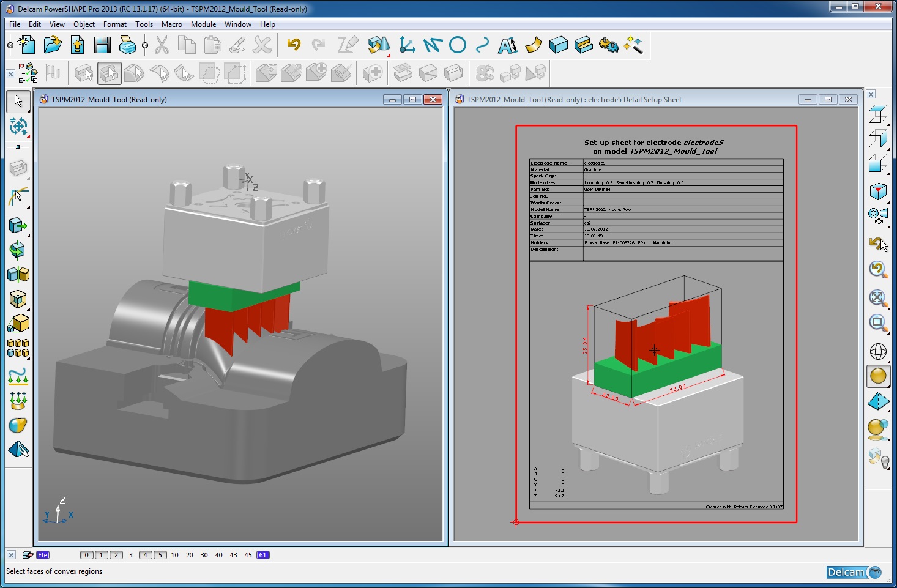Choose the arrow selection tool
The image size is (897, 588).
(18, 100)
